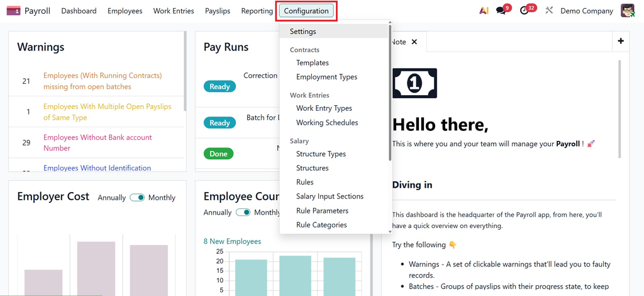Click the Diving in heading
The height and width of the screenshot is (296, 644).
(412, 185)
